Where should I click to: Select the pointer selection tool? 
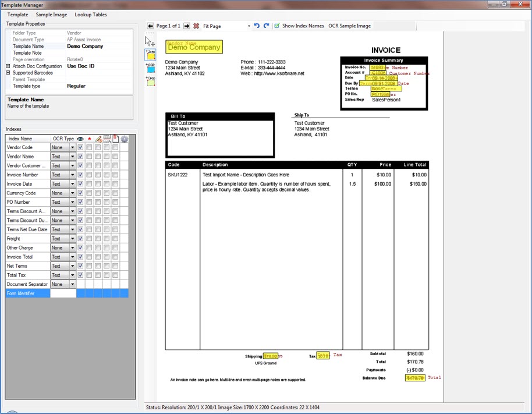pyautogui.click(x=150, y=42)
